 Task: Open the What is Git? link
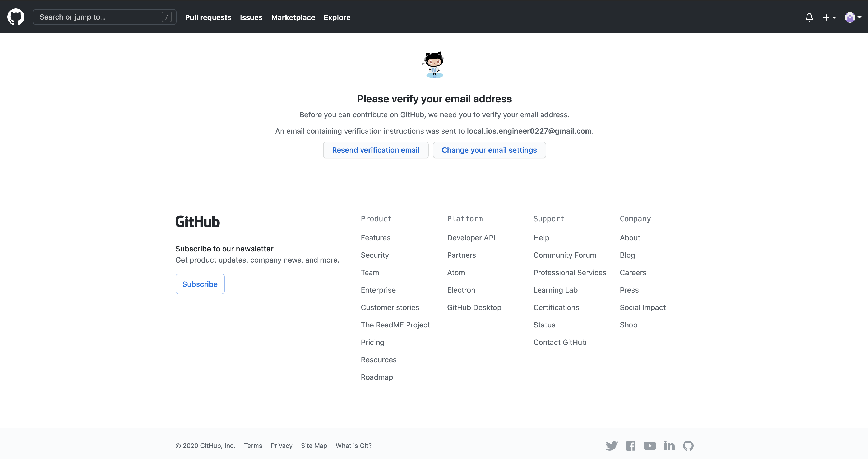pos(353,446)
